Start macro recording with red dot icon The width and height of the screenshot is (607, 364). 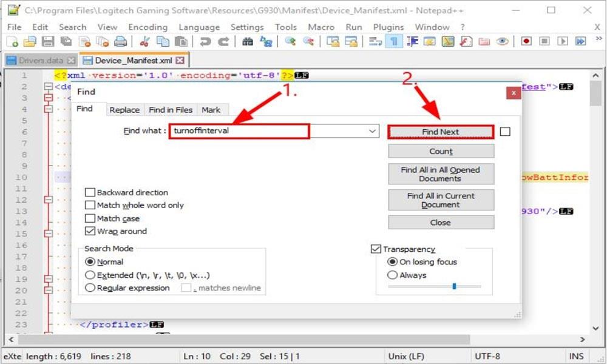(x=526, y=42)
